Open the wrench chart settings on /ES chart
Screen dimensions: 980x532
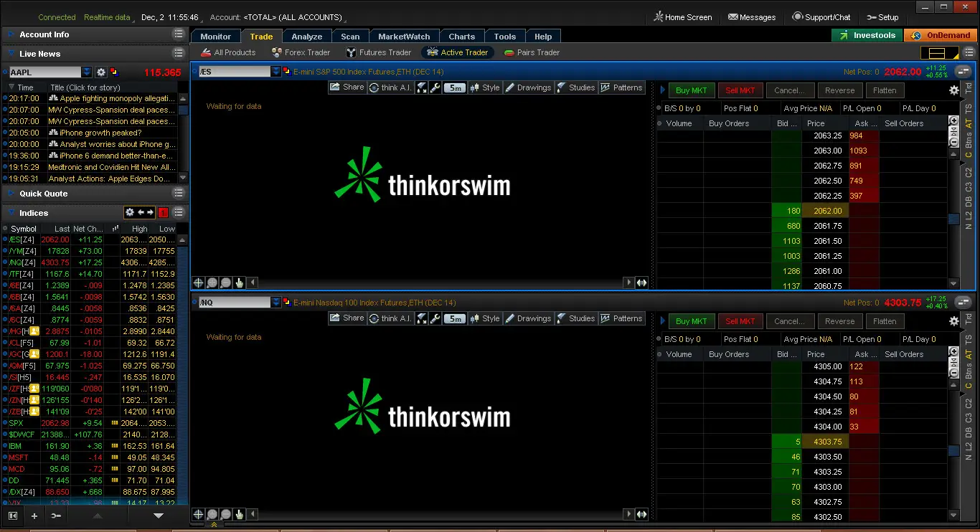point(435,87)
